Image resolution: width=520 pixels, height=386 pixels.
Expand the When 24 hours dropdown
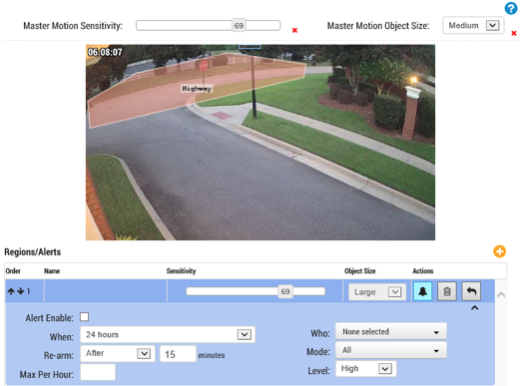tap(168, 334)
